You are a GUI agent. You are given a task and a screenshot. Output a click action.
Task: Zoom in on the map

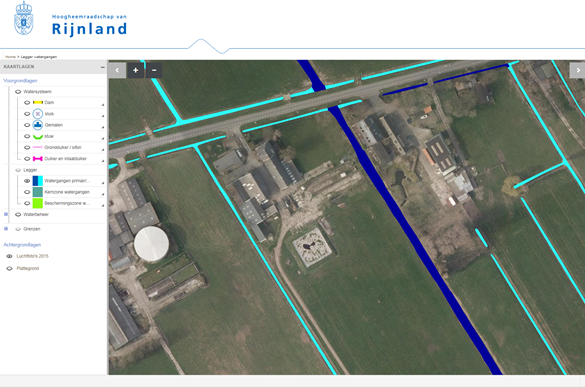[135, 70]
